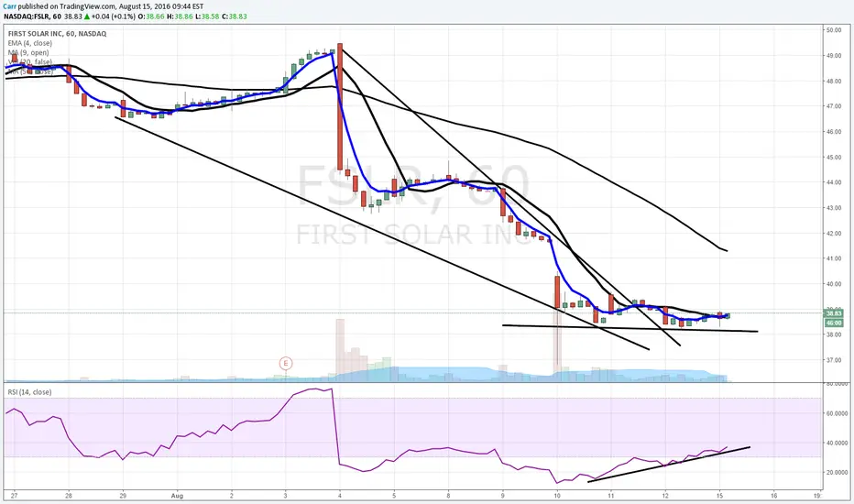Click the '41.00' price axis label

coord(834,258)
